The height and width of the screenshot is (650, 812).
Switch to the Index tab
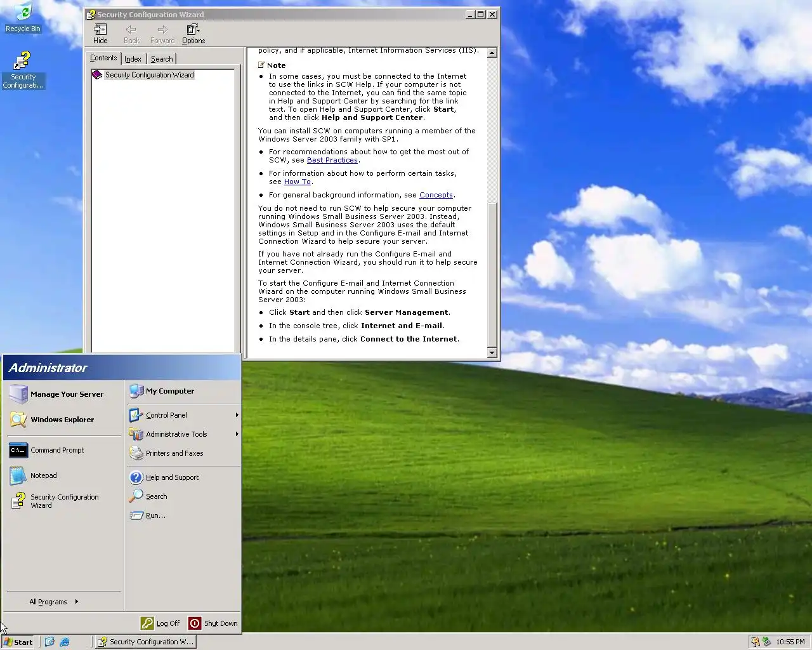coord(133,58)
